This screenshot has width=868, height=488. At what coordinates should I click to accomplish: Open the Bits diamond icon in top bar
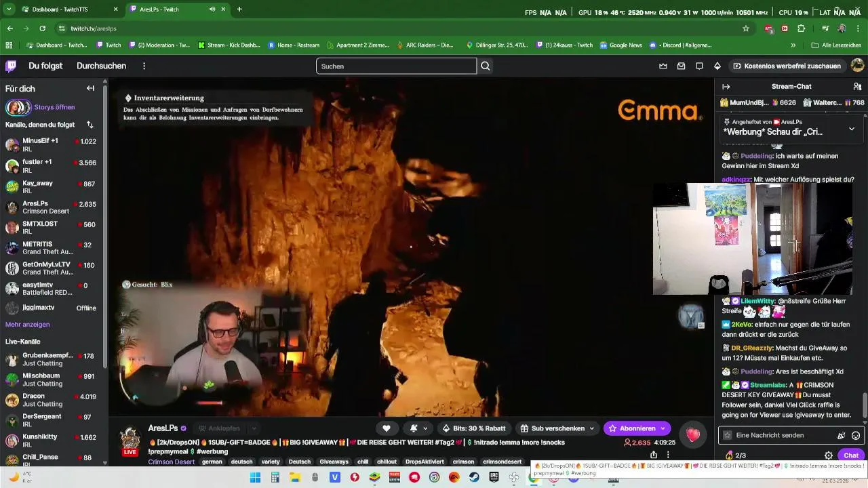[x=717, y=66]
